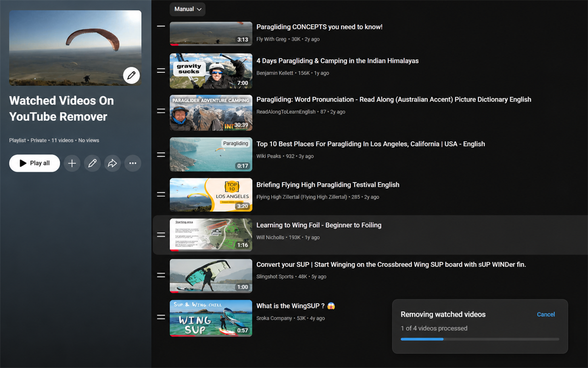Click drag handle for Briefing Flying High video
Screen dimensions: 588x368
161,195
